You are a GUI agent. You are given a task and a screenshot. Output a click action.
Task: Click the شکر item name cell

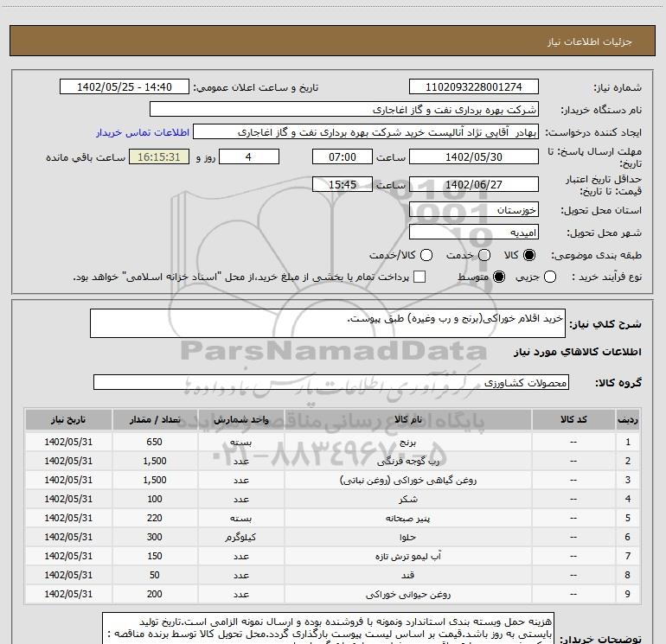coord(407,500)
